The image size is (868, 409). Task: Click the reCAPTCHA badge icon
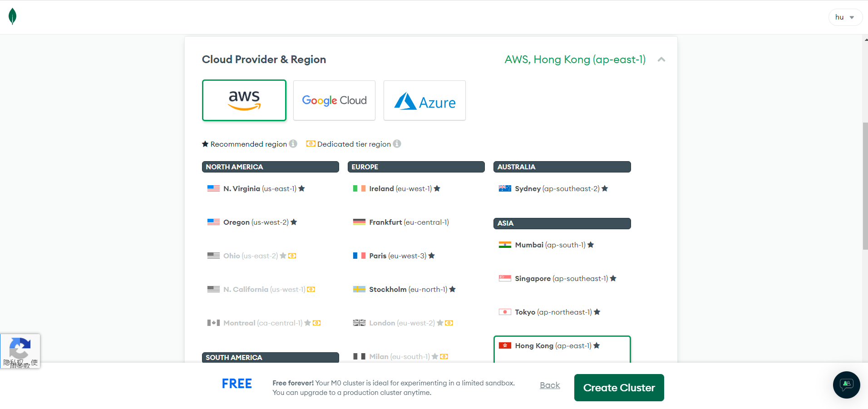click(20, 349)
